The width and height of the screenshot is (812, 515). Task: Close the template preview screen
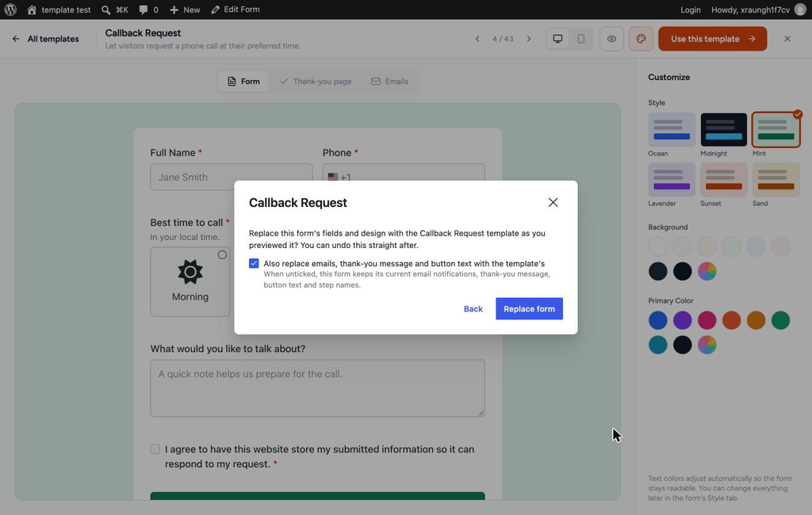(x=787, y=39)
